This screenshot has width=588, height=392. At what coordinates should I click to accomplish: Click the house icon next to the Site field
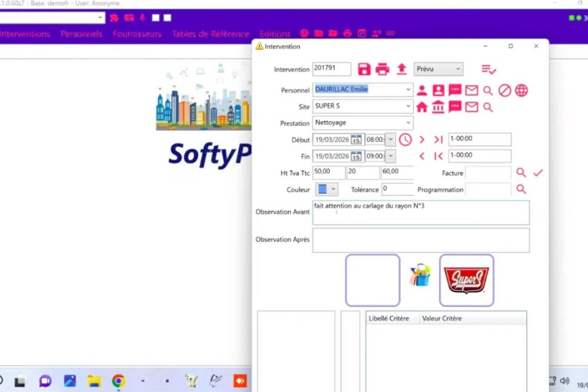[421, 107]
